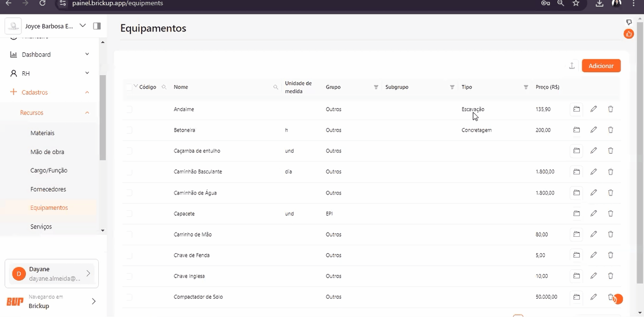Select Equipamentos in the sidebar

49,208
